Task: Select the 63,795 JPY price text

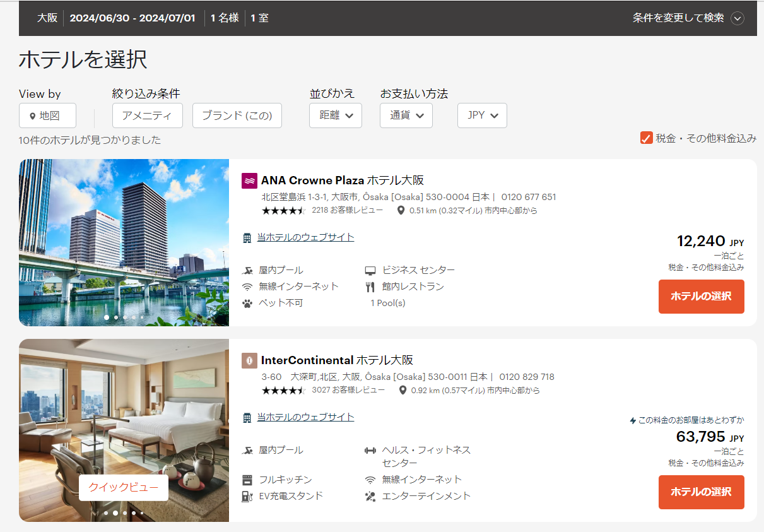Action: pyautogui.click(x=710, y=437)
